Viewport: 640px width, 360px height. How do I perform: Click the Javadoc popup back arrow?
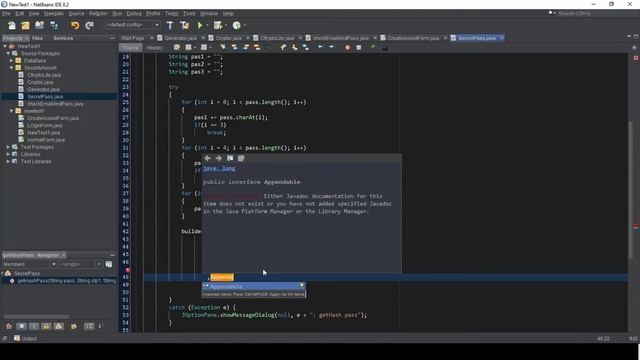pyautogui.click(x=207, y=158)
